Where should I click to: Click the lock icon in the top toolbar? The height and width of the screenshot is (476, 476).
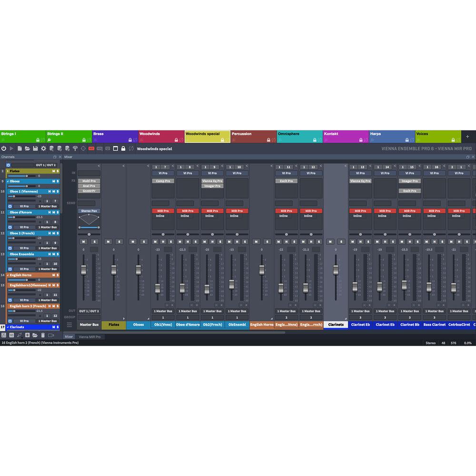123,149
